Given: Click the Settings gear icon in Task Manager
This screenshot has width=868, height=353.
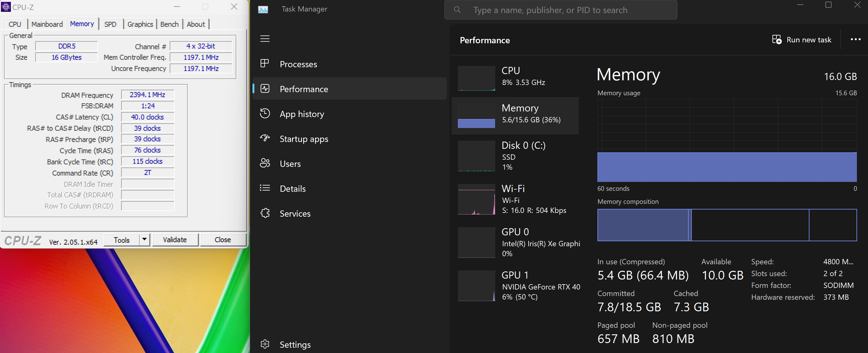Looking at the screenshot, I should (x=265, y=344).
